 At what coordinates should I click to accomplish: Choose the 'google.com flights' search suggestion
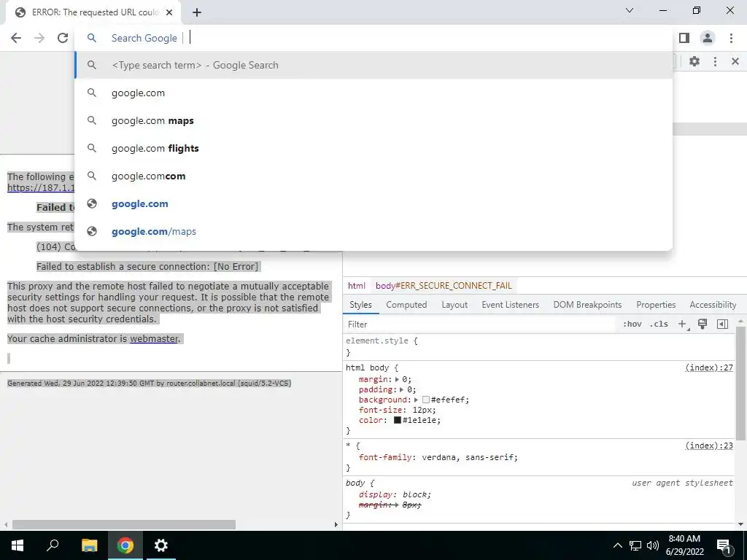373,149
